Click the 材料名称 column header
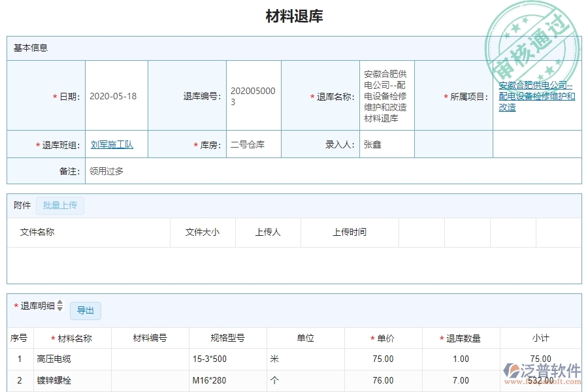Screen dimensions: 588x392 coord(74,338)
